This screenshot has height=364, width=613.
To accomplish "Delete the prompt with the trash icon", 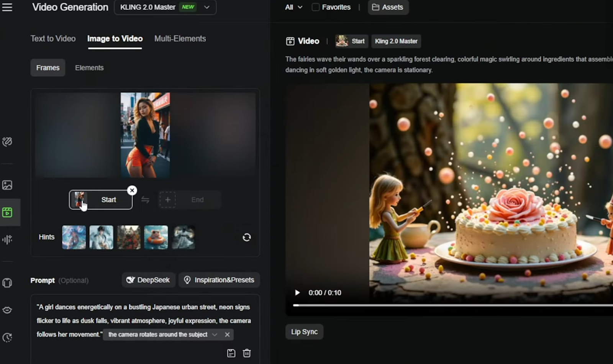I will [x=247, y=353].
